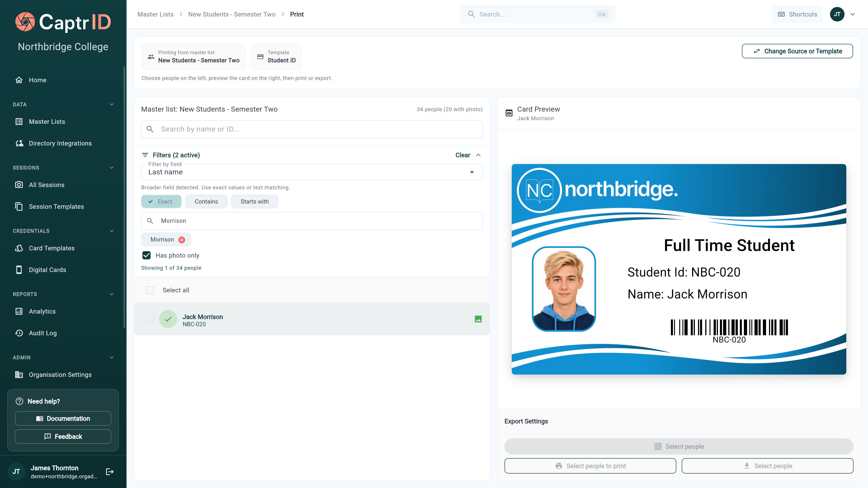Click the Directory Integrations sync icon
This screenshot has height=488, width=868.
(19, 143)
